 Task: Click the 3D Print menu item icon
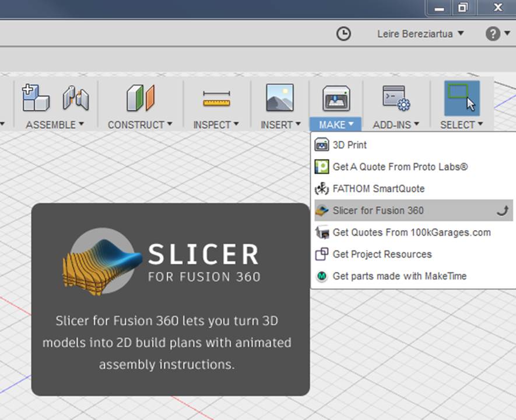coord(321,144)
